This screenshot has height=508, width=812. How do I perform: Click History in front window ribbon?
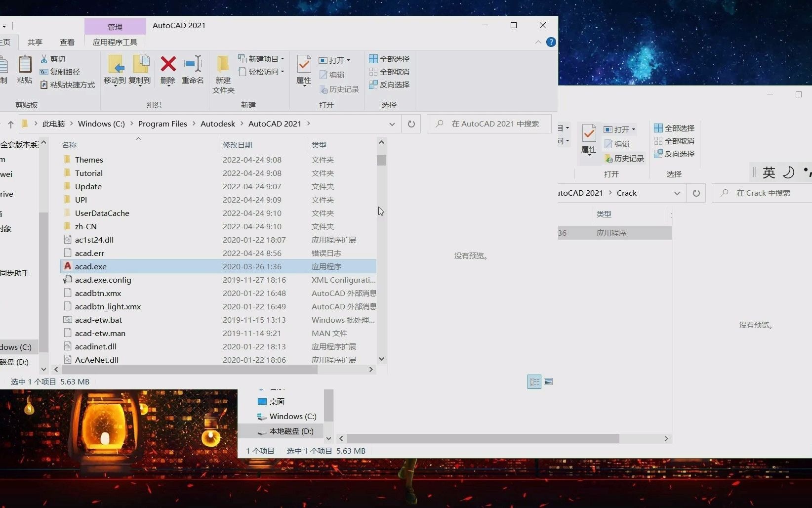pos(339,89)
